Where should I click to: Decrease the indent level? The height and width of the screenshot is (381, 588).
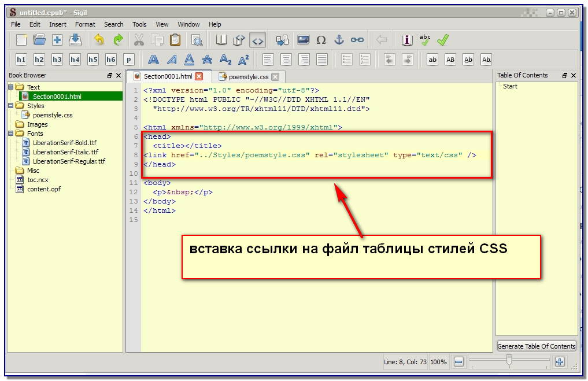389,59
